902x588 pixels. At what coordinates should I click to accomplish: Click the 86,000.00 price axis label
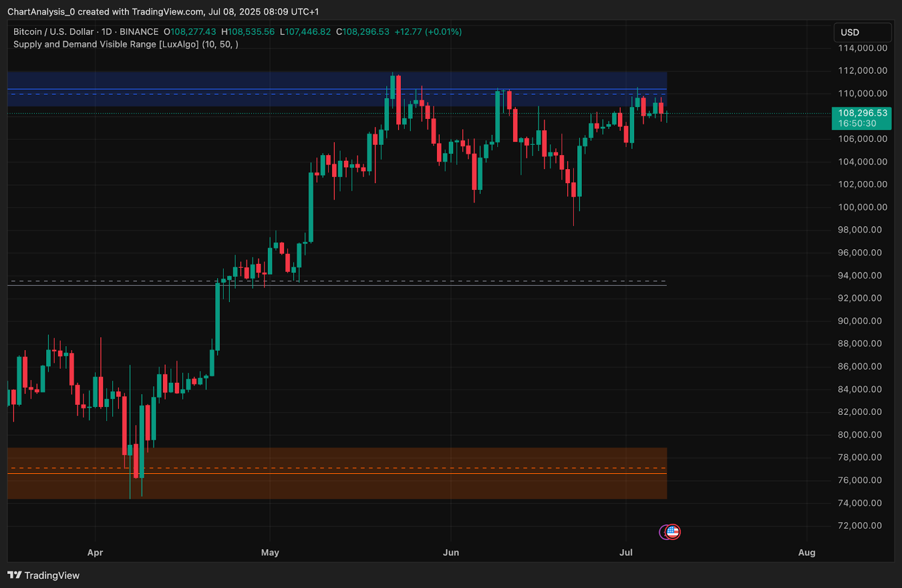[x=860, y=366]
